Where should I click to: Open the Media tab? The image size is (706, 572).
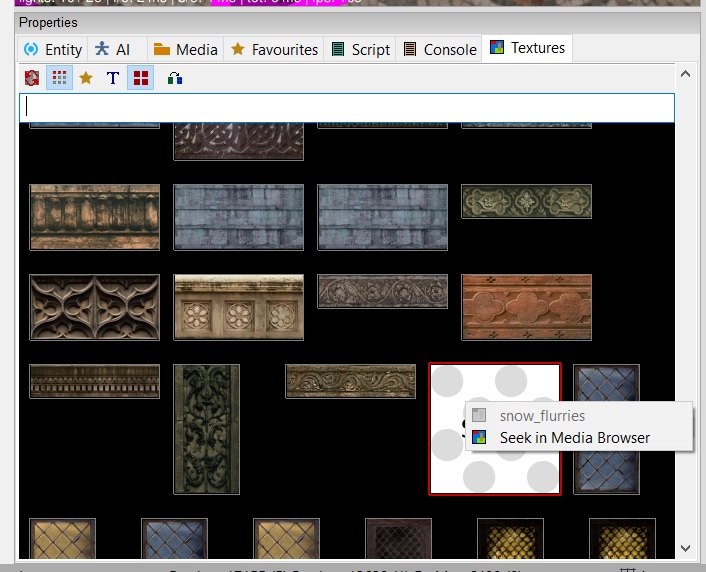click(185, 49)
